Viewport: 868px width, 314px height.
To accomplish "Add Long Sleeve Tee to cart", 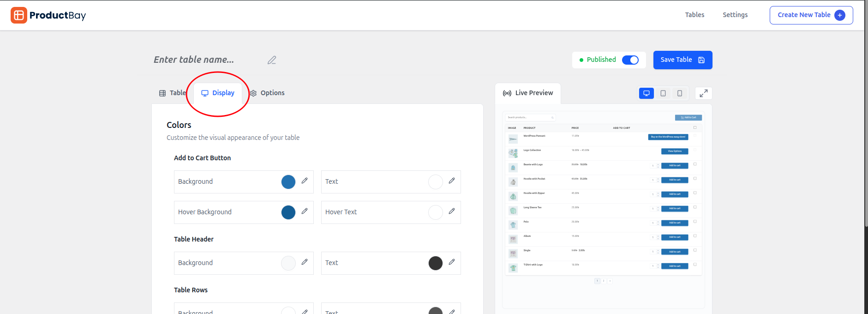I will [675, 208].
